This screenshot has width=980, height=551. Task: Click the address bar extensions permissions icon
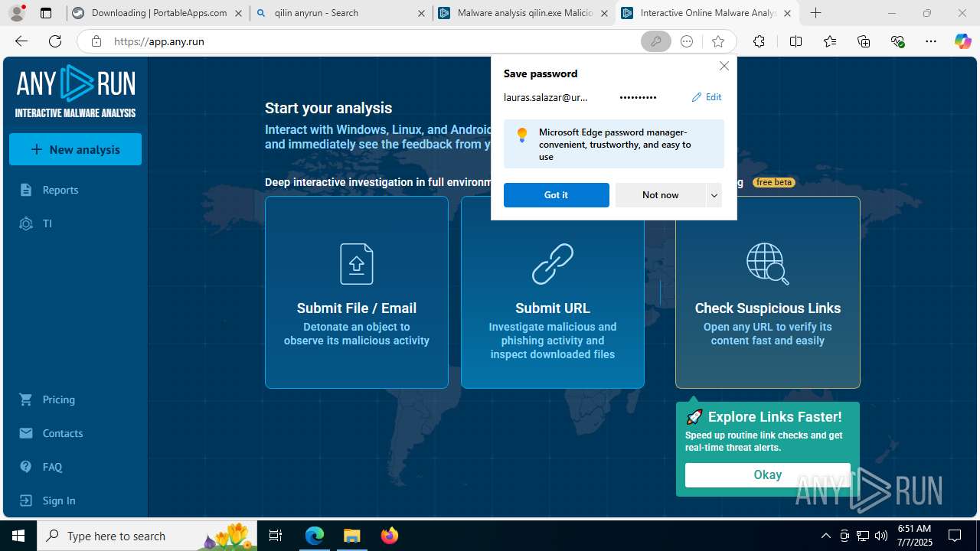[x=687, y=41]
